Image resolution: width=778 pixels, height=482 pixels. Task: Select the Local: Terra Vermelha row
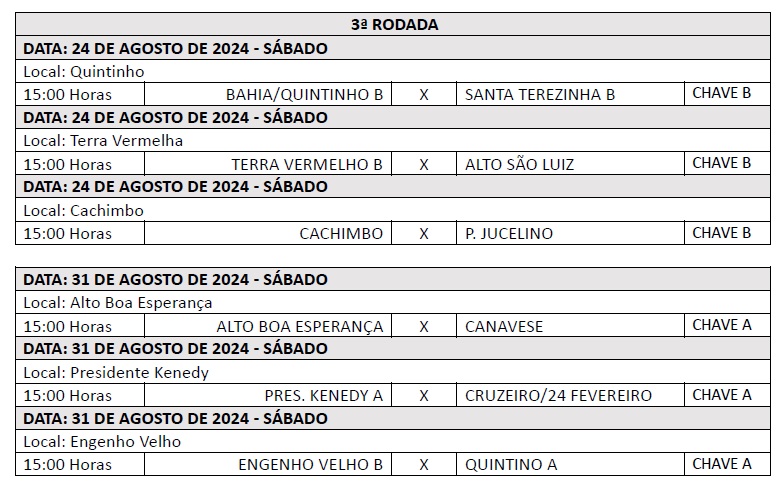393,140
